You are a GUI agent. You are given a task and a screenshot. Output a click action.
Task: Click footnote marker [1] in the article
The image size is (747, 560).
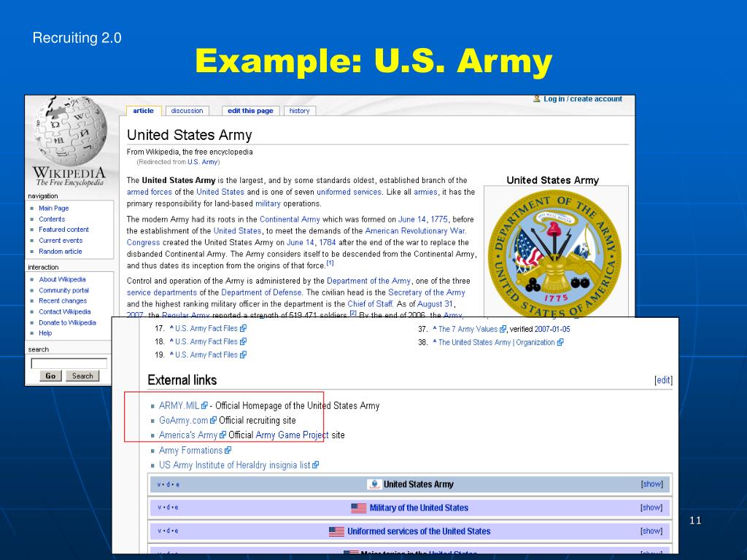tap(330, 263)
